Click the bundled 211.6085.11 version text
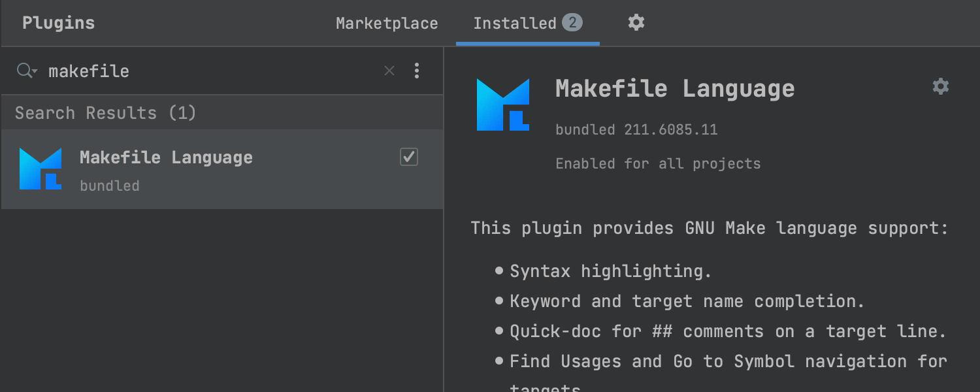Screen dimensions: 980x392 (636, 129)
